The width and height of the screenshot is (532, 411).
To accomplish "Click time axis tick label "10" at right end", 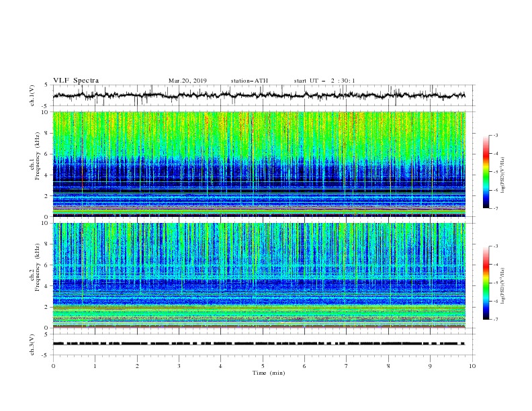I will coord(472,366).
